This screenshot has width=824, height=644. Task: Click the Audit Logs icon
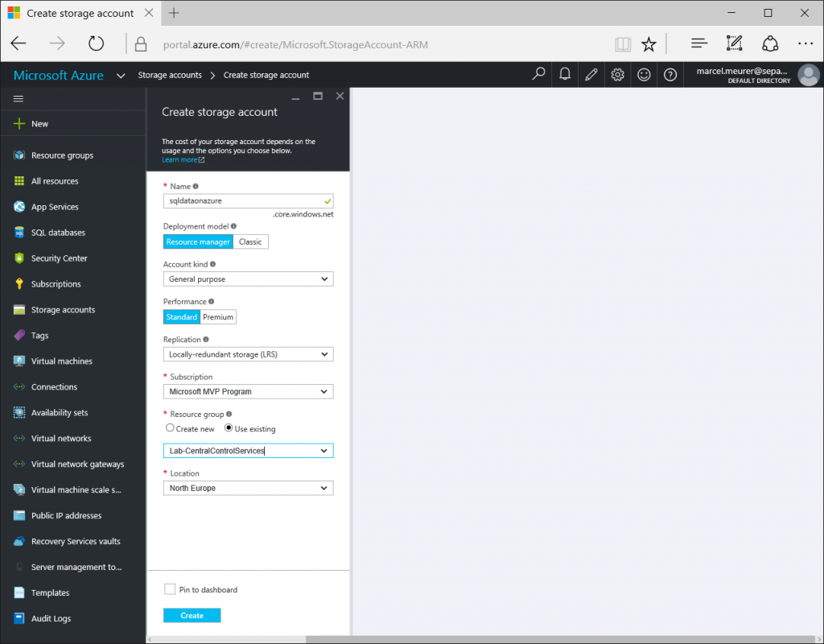tap(19, 618)
